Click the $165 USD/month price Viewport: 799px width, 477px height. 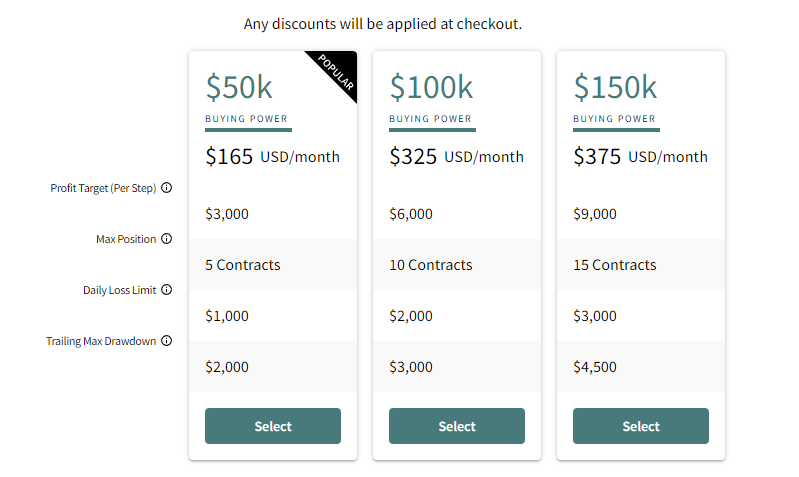click(x=272, y=157)
